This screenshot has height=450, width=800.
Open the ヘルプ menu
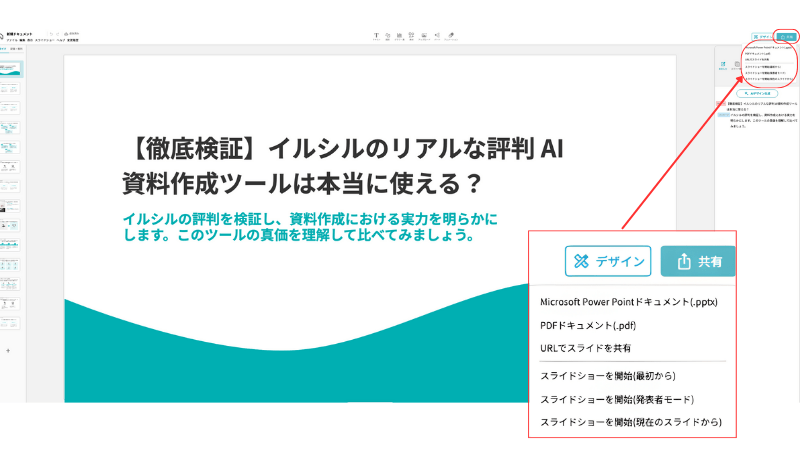61,40
